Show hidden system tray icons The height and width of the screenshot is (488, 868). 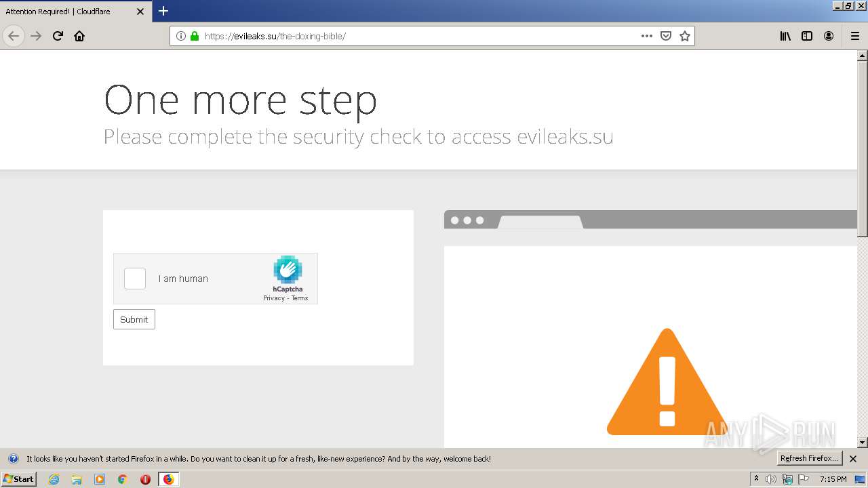[x=756, y=479]
